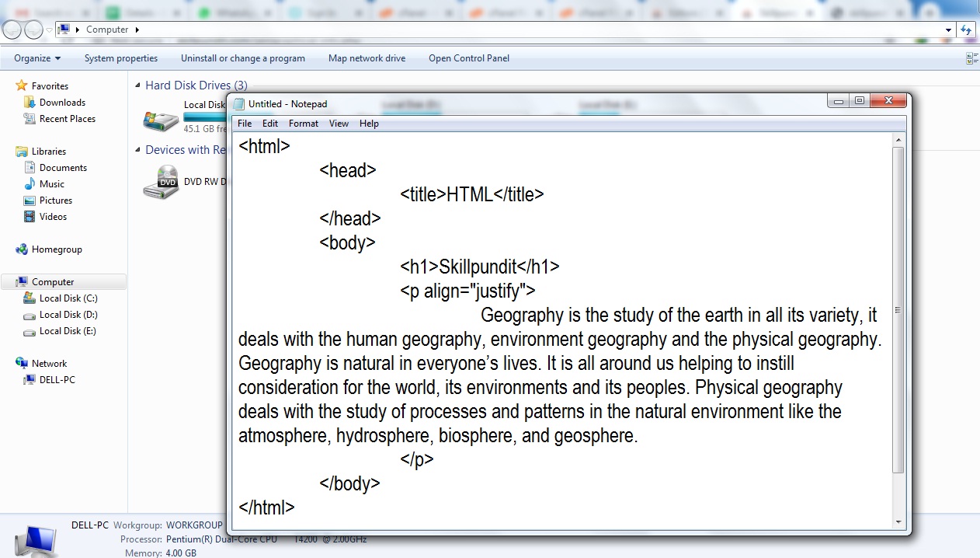Screen dimensions: 980x558
Task: Click the Explorer Back button
Action: (x=12, y=30)
